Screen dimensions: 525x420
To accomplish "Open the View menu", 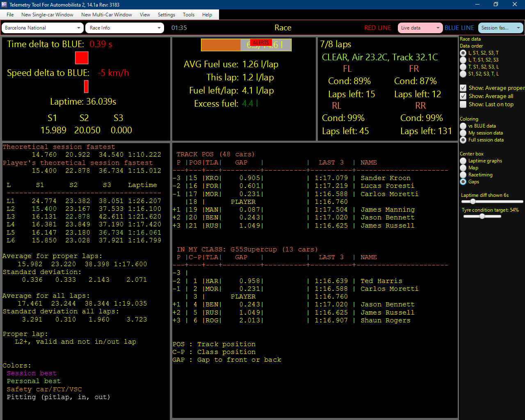I will (x=145, y=15).
